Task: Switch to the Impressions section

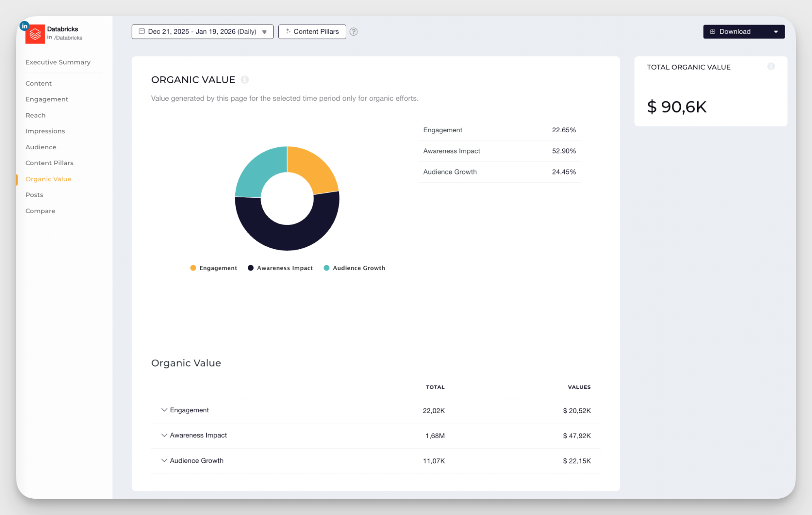Action: coord(45,131)
